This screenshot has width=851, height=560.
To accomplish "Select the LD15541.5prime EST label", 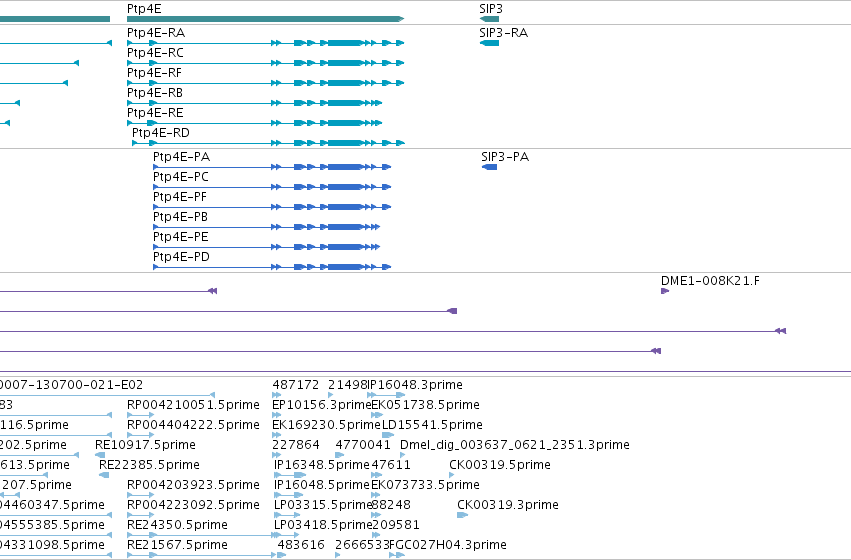I will [433, 425].
